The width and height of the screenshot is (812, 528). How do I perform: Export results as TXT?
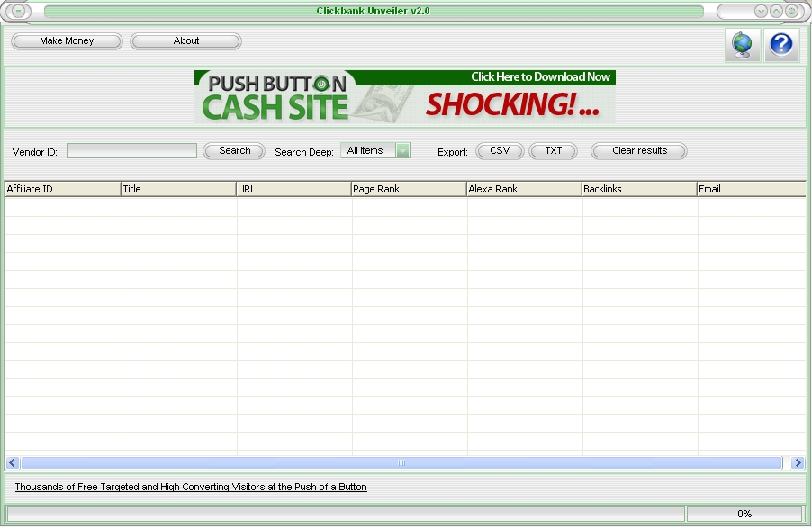point(553,150)
